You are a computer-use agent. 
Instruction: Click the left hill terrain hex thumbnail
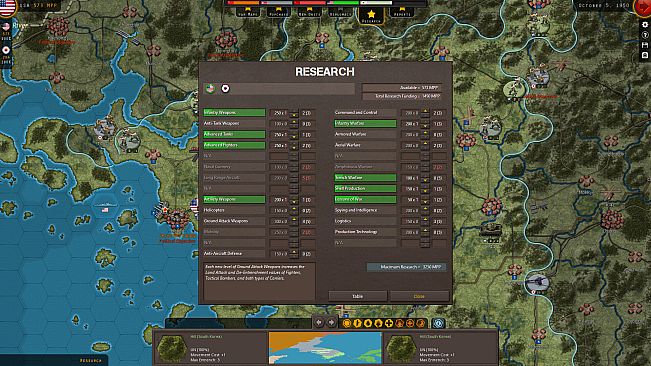pos(171,349)
